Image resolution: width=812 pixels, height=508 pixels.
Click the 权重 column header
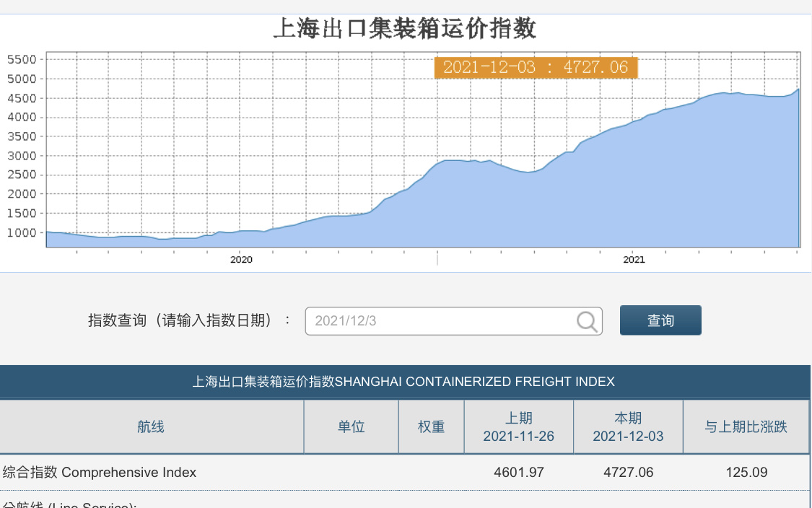(432, 427)
